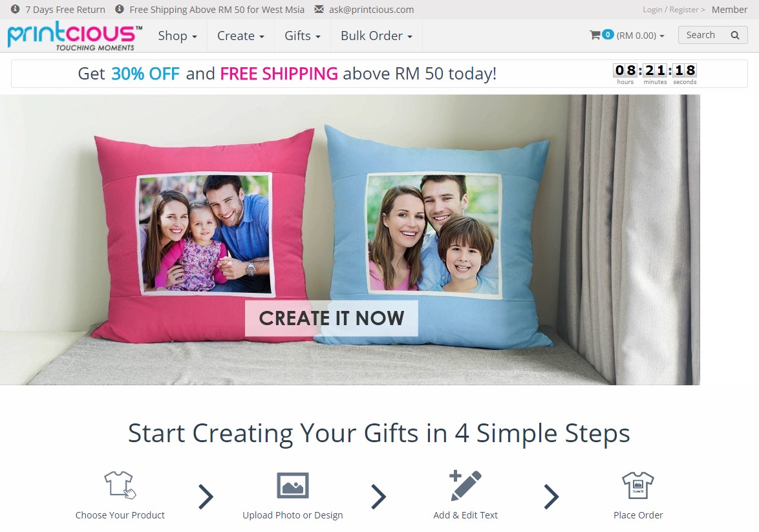
Task: Click the Printcious logo
Action: tap(75, 36)
